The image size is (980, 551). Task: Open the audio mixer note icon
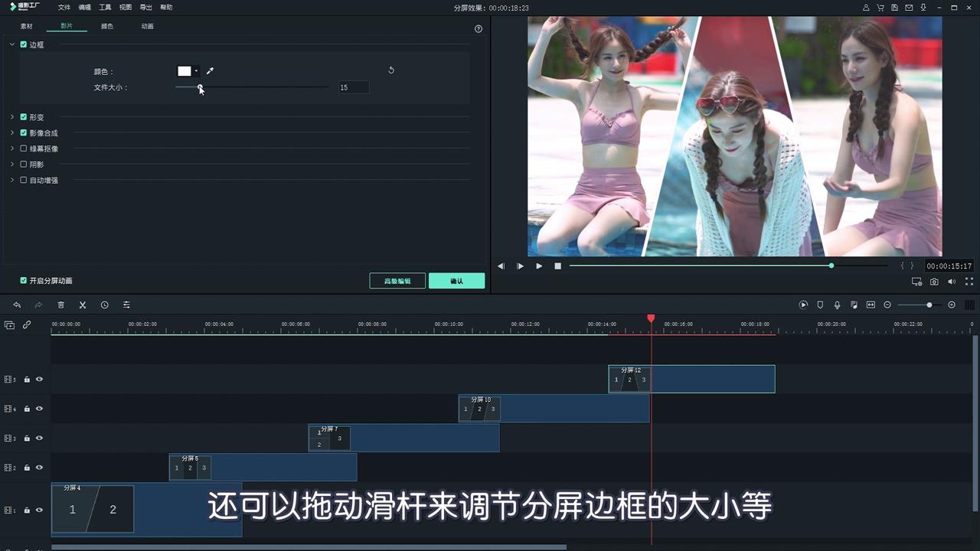click(x=854, y=305)
